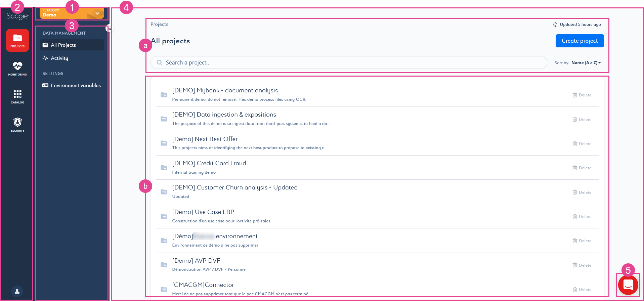Viewport: 644px width, 301px height.
Task: Open the Monitoring section
Action: pos(17,69)
